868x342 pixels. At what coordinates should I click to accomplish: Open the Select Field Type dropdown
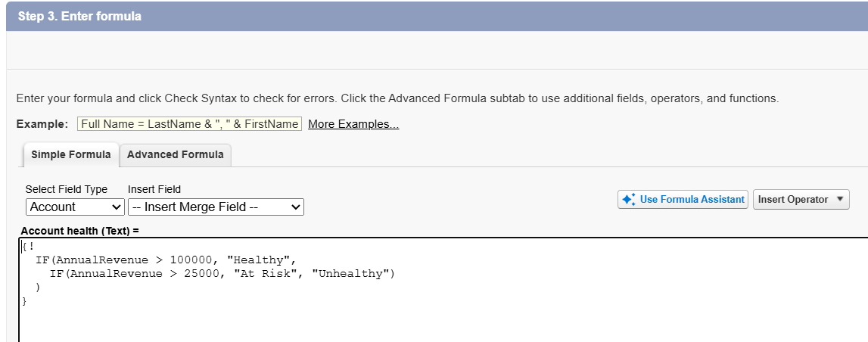[75, 207]
